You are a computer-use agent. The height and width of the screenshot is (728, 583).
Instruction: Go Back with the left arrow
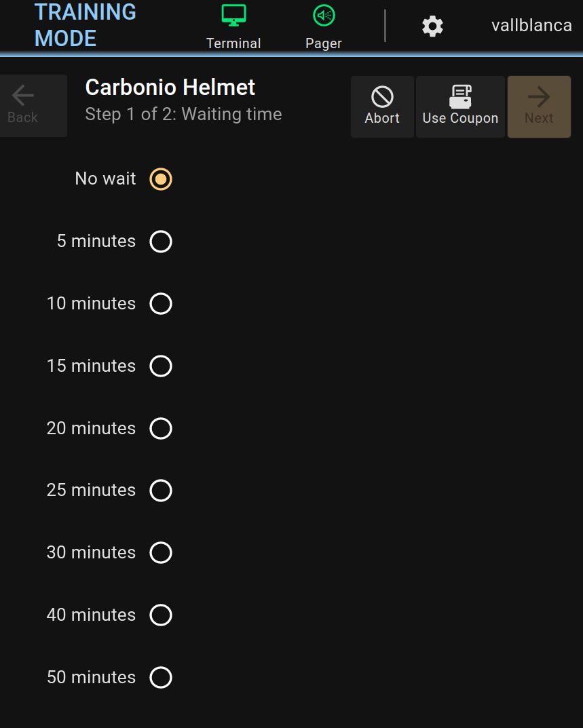(x=23, y=96)
